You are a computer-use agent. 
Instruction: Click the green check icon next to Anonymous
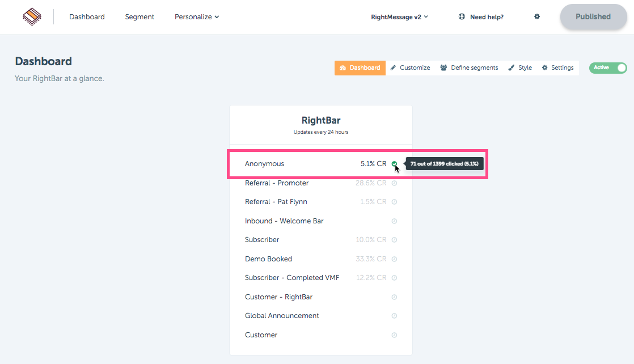(x=394, y=164)
